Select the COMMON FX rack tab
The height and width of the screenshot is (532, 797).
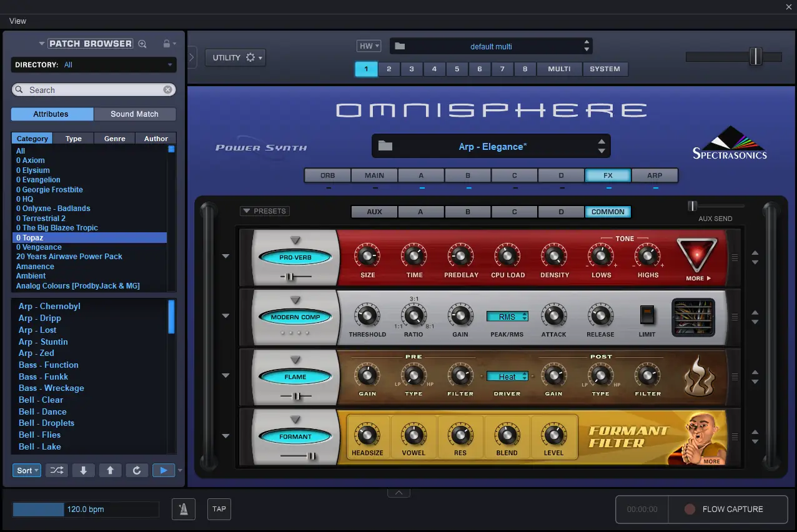point(608,212)
